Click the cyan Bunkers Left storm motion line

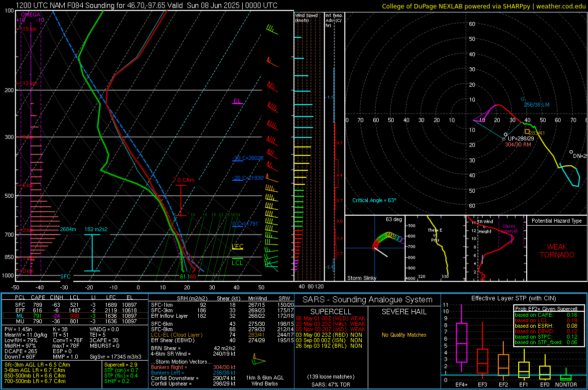click(x=193, y=373)
